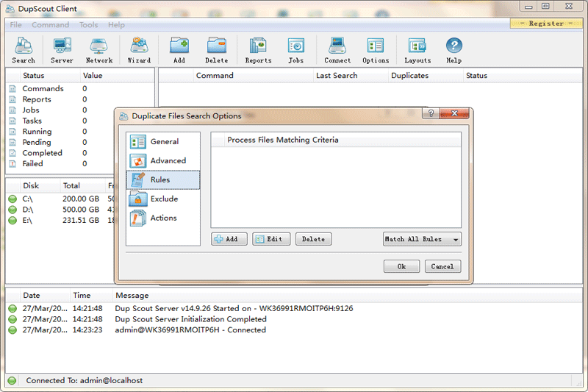Click the Jobs toolbar icon
The width and height of the screenshot is (588, 392).
pos(295,51)
